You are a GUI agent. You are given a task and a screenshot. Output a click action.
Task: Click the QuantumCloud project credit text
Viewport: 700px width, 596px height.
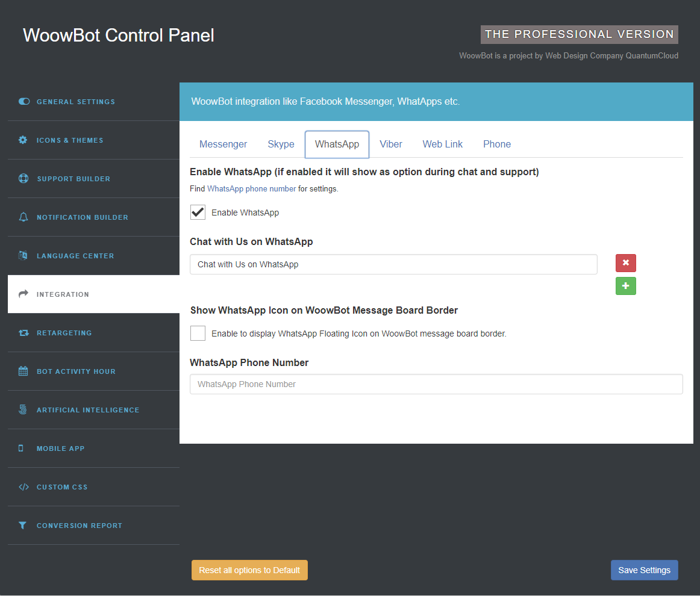(568, 56)
